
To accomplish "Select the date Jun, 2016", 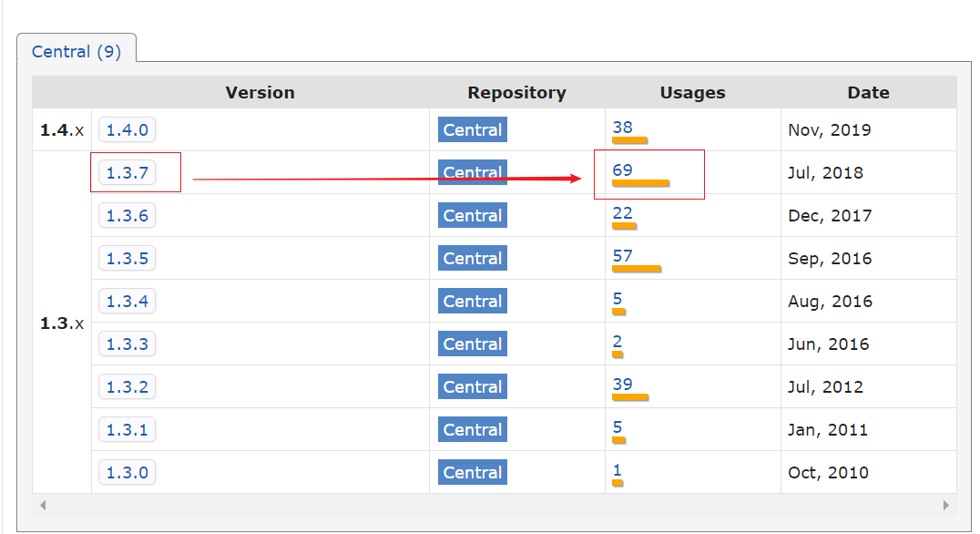I will 828,344.
